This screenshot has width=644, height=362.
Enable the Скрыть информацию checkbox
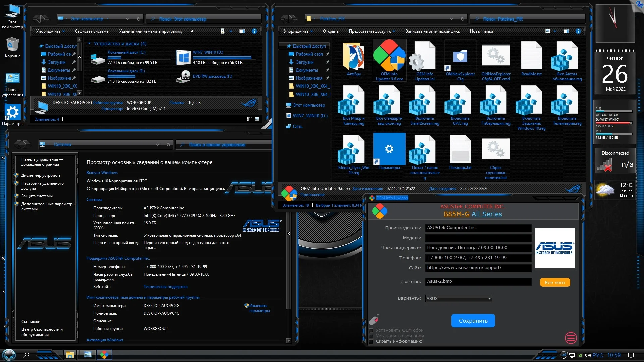pos(371,341)
